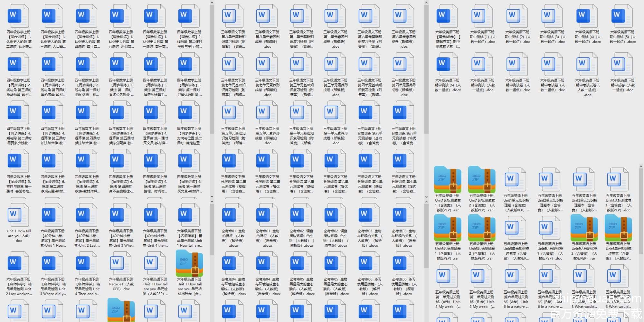Select Word icon for 三年级语文 第八单元基础知识复习检测

click(233, 16)
